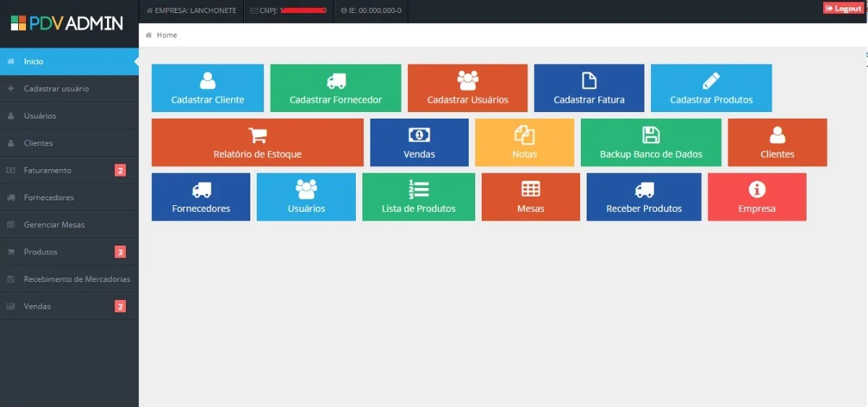Open Usuários in the sidebar menu
This screenshot has width=868, height=407.
tap(69, 116)
